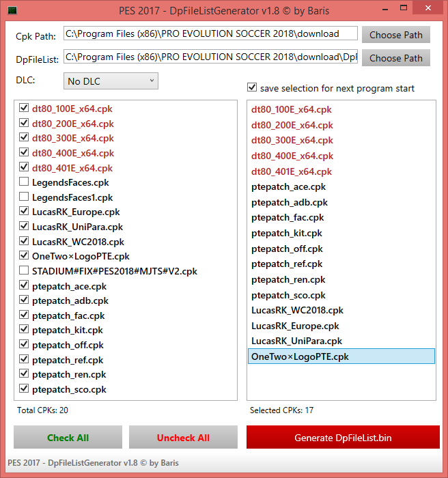Uncheck ptepatch_sco.cpk checkbox
The height and width of the screenshot is (478, 448).
(24, 389)
